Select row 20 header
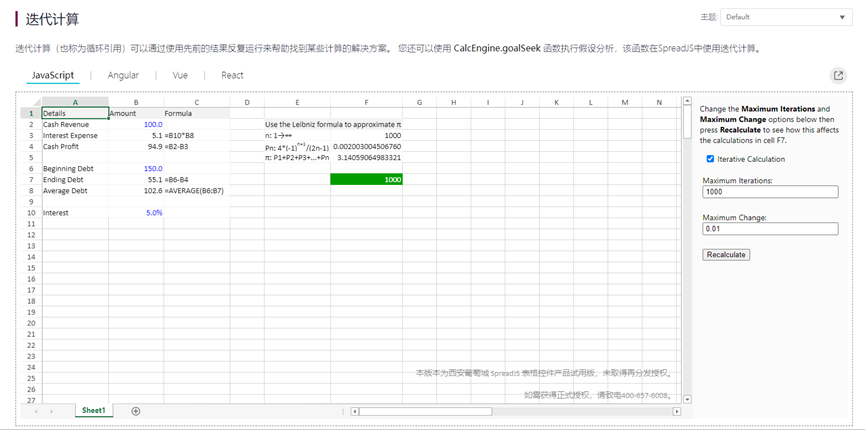The image size is (865, 430). pos(31,323)
